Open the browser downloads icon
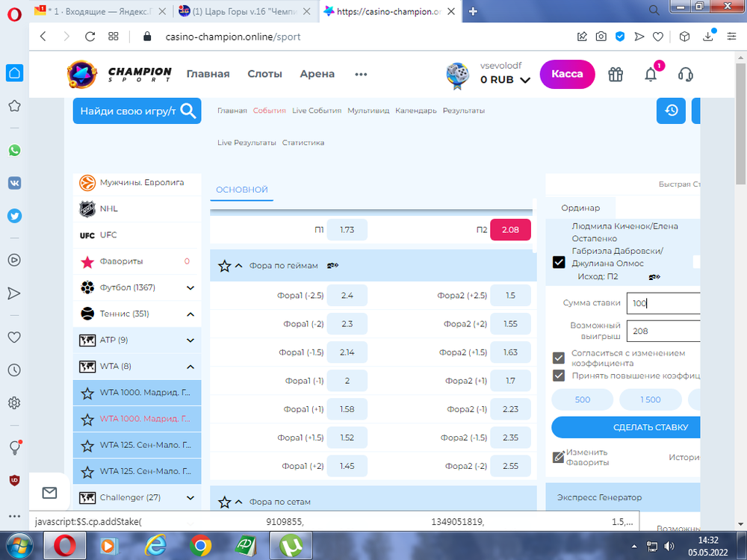Viewport: 747px width, 560px height. point(708,36)
